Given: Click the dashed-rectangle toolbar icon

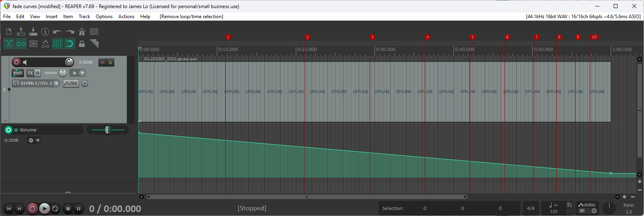Looking at the screenshot, I should (94, 32).
